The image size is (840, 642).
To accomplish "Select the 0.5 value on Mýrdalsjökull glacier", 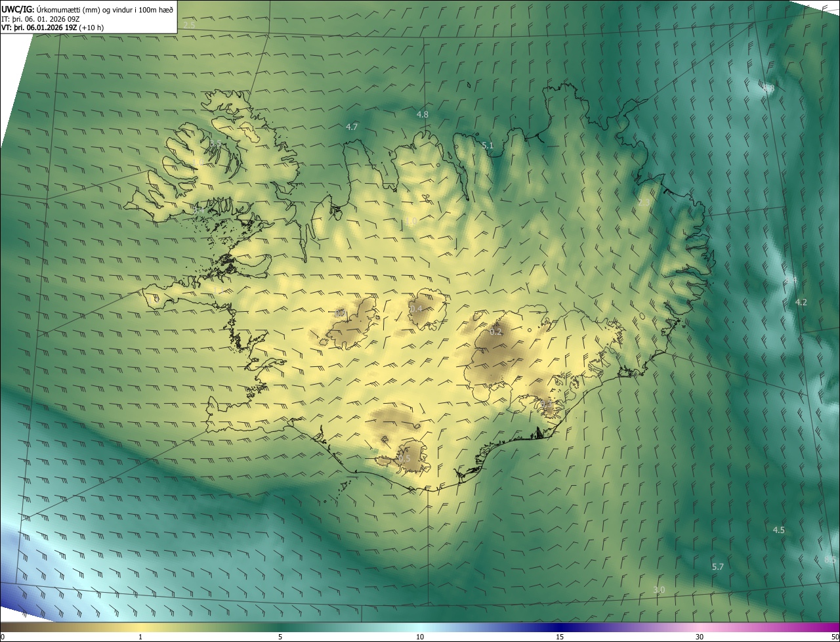I will (x=404, y=458).
